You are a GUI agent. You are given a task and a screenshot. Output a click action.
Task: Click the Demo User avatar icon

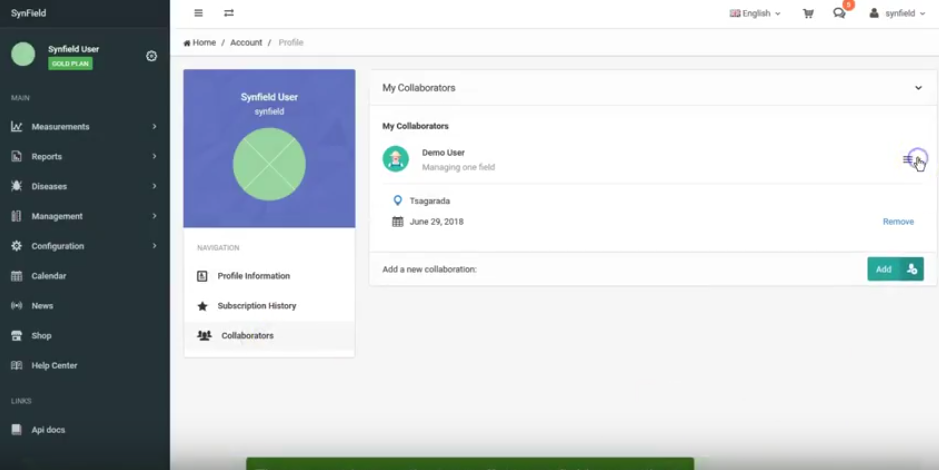(396, 159)
